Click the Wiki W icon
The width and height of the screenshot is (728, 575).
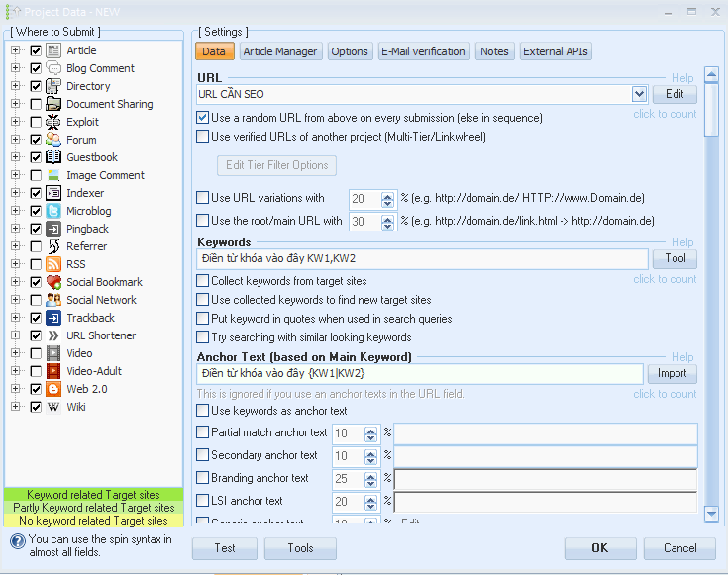(x=53, y=407)
